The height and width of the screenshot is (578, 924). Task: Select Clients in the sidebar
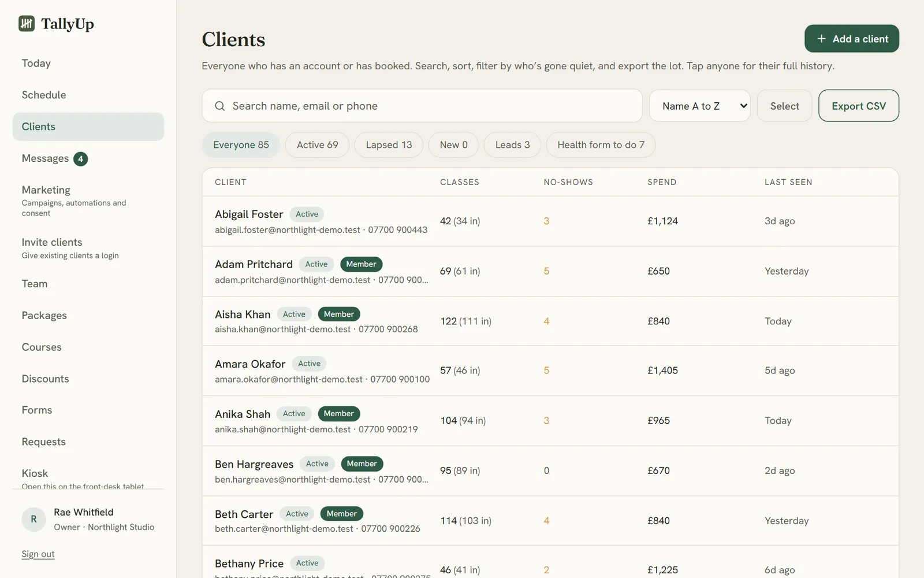pos(88,127)
